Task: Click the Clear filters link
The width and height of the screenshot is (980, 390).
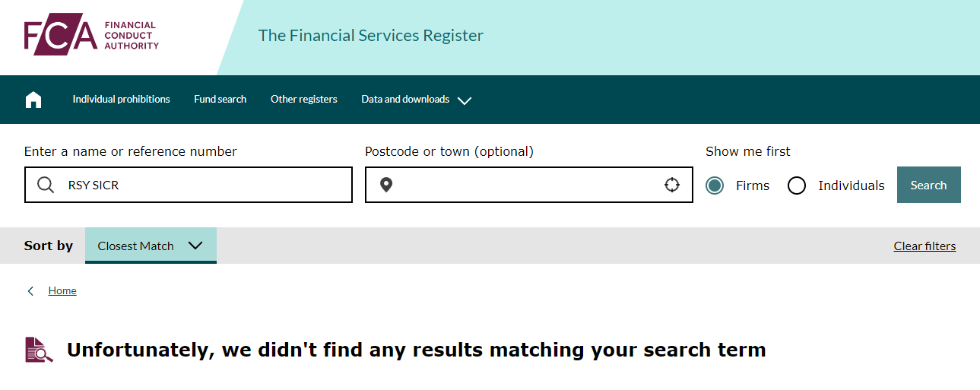Action: tap(924, 246)
